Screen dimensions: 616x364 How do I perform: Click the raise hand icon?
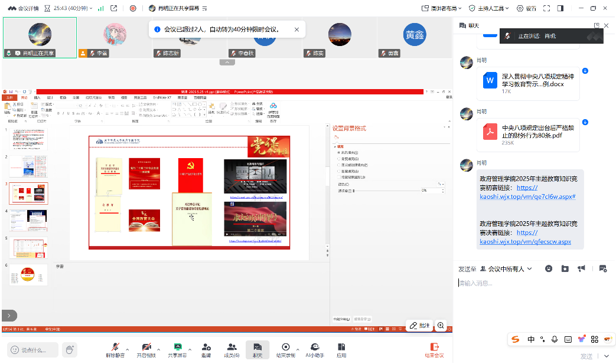point(70,349)
